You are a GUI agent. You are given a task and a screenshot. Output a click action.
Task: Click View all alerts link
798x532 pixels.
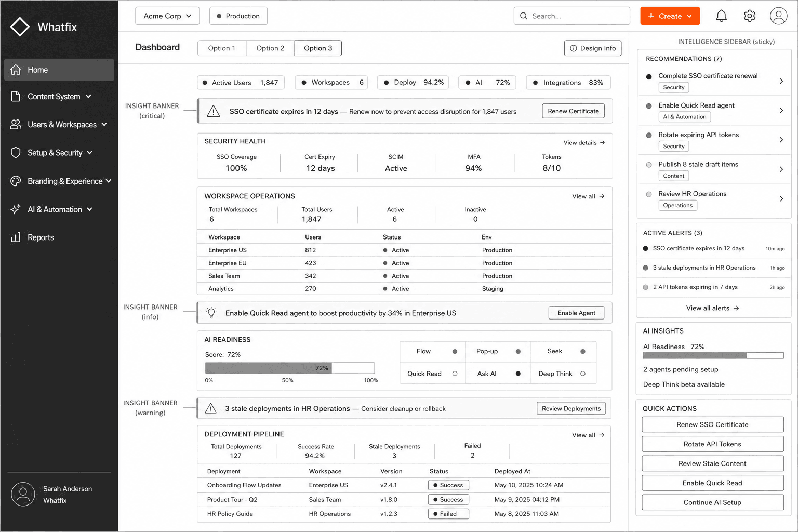[x=713, y=308]
